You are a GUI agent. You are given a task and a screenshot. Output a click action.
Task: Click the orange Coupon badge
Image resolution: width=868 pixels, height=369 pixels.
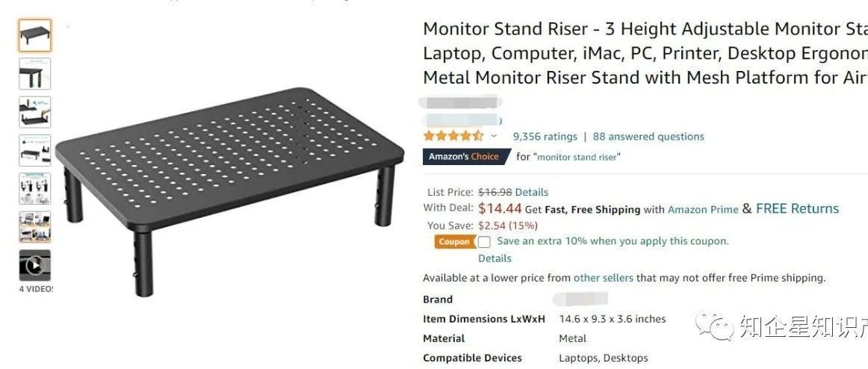(x=454, y=242)
